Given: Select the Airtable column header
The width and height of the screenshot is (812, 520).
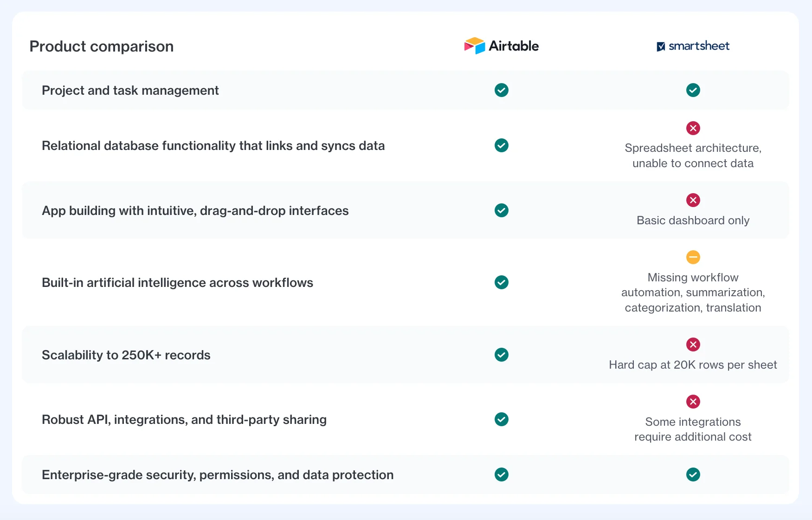Looking at the screenshot, I should (x=501, y=45).
